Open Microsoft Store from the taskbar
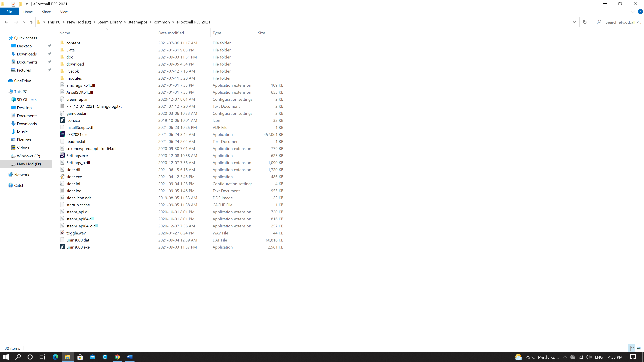The height and width of the screenshot is (362, 644). pos(80,357)
